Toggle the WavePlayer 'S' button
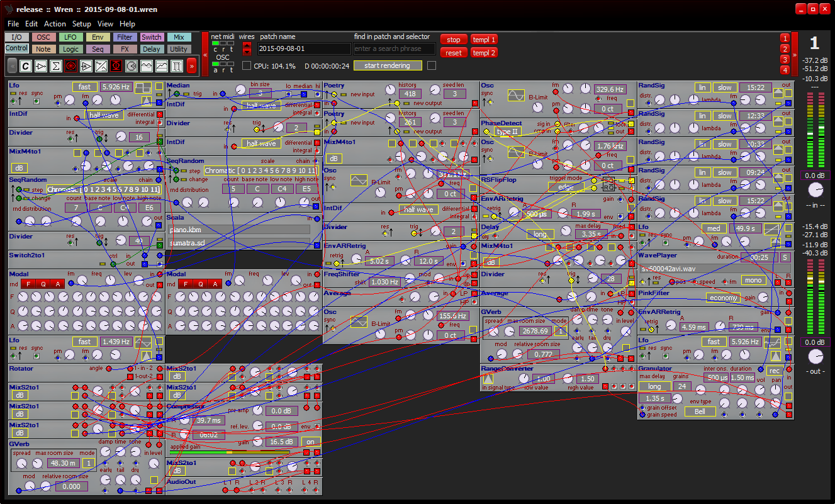Screen dimensions: 835x504 pyautogui.click(x=785, y=257)
